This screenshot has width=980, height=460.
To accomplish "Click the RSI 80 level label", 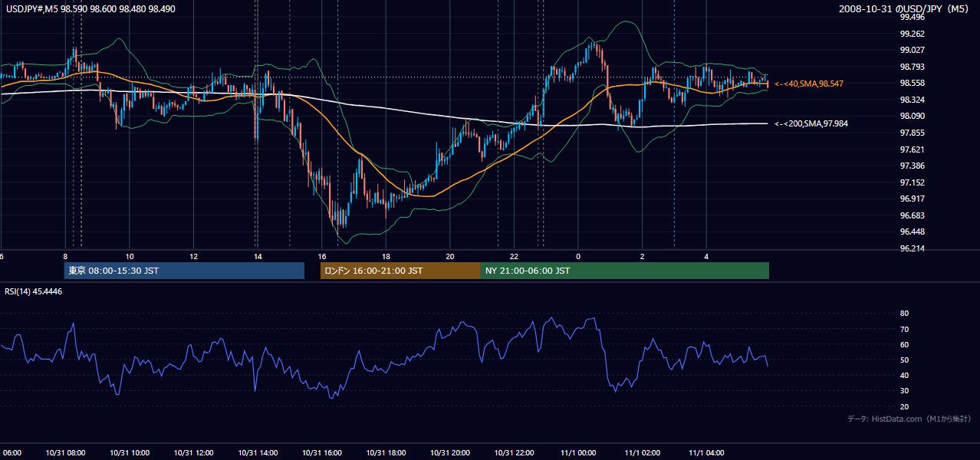I will 904,314.
